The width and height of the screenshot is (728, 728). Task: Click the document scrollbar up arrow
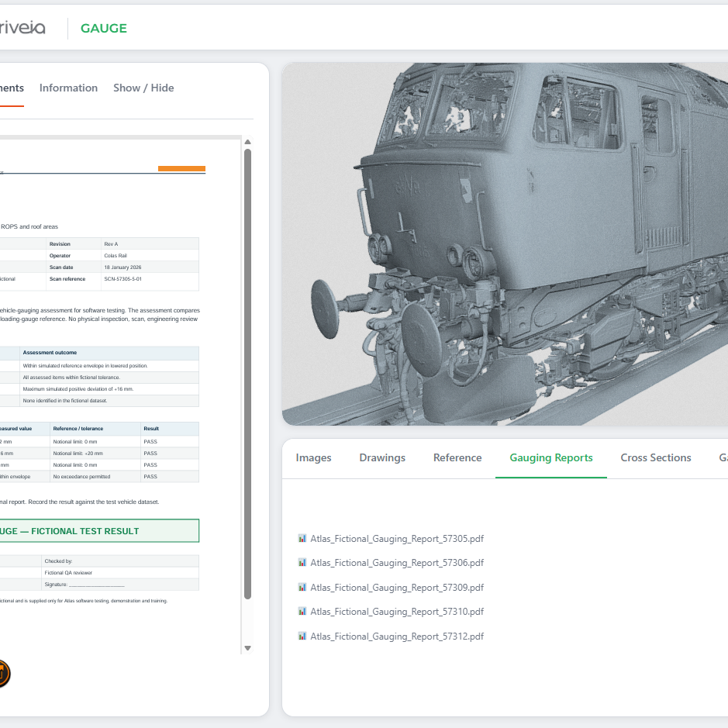[247, 142]
